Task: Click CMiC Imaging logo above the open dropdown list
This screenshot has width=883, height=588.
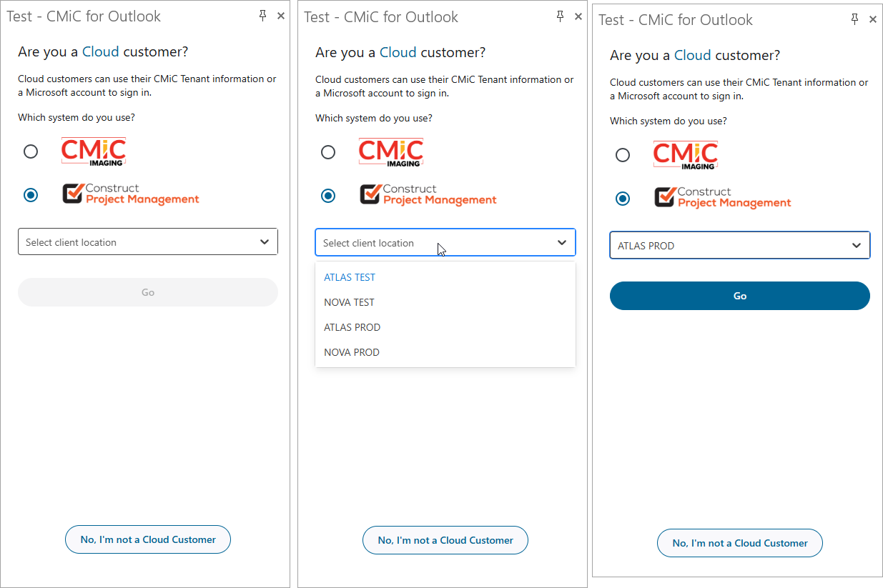Action: click(x=390, y=152)
